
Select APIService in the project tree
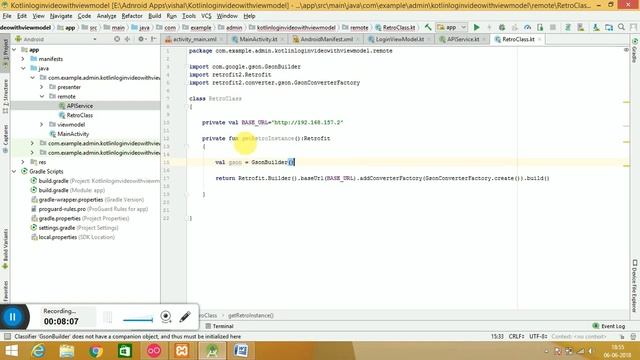80,106
